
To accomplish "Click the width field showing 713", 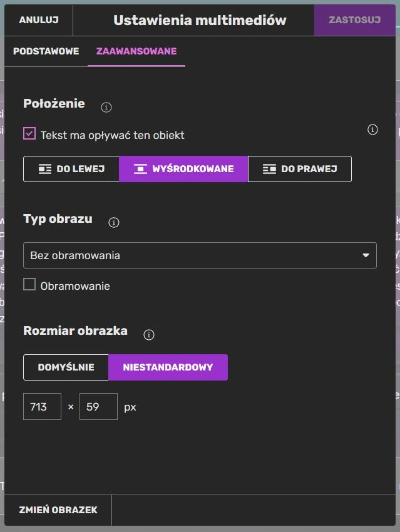I will pos(41,406).
